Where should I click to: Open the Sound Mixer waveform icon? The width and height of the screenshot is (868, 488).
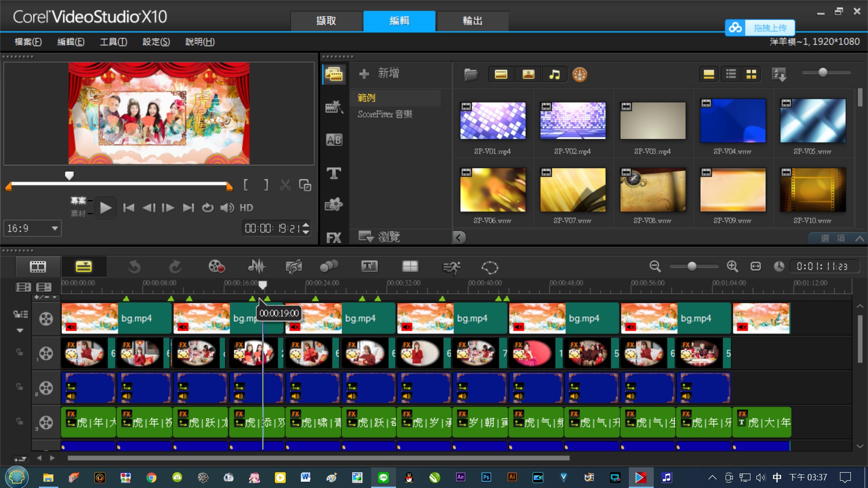(x=257, y=267)
